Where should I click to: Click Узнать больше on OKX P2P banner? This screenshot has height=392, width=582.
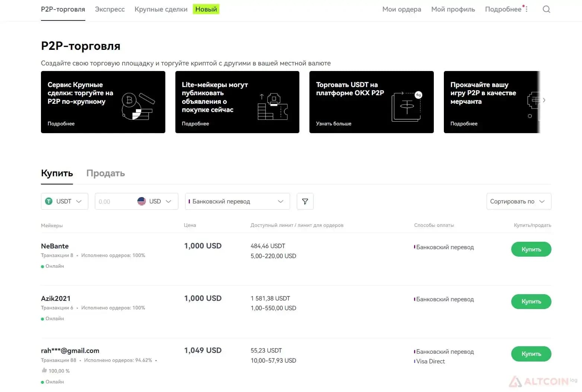(334, 123)
